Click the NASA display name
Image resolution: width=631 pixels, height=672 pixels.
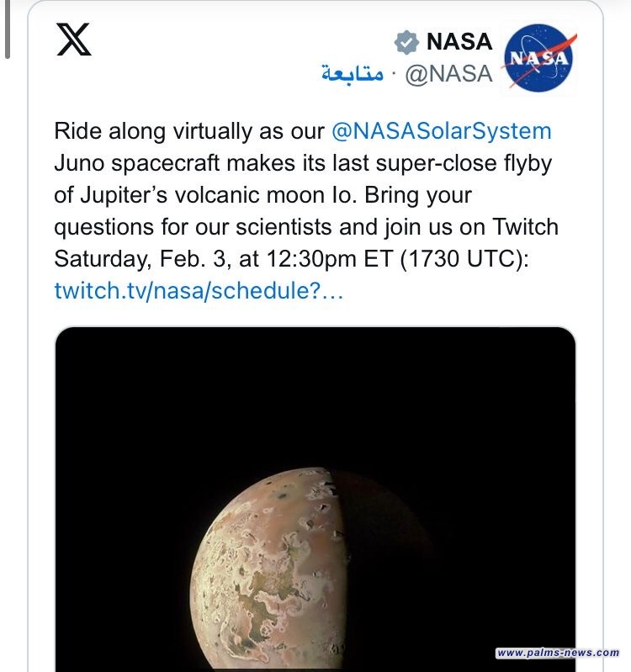tap(458, 41)
